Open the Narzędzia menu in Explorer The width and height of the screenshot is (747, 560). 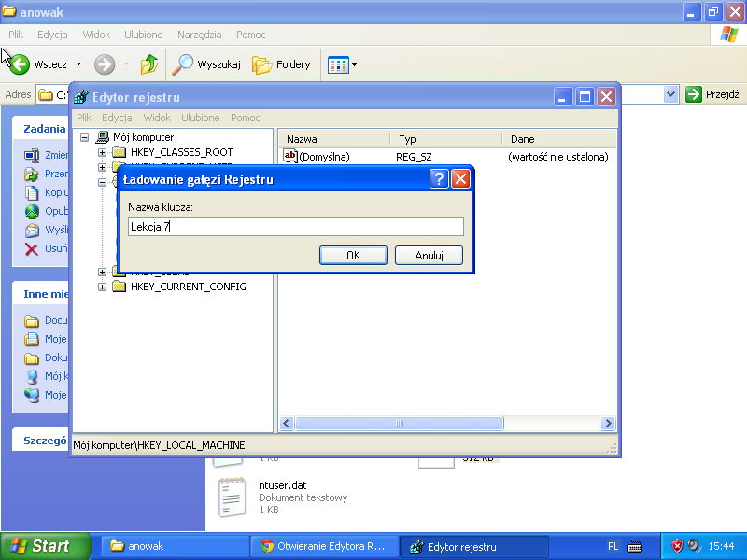(201, 35)
